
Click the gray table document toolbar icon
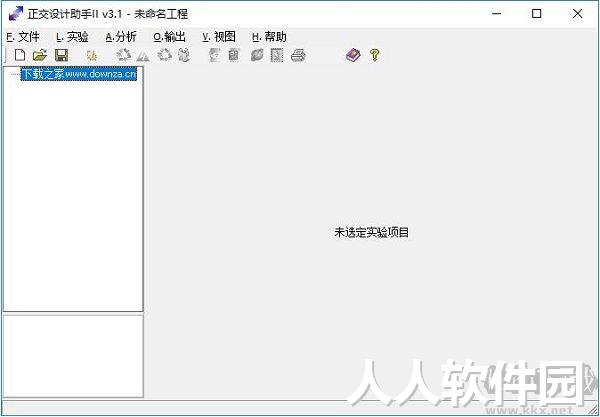(x=233, y=55)
